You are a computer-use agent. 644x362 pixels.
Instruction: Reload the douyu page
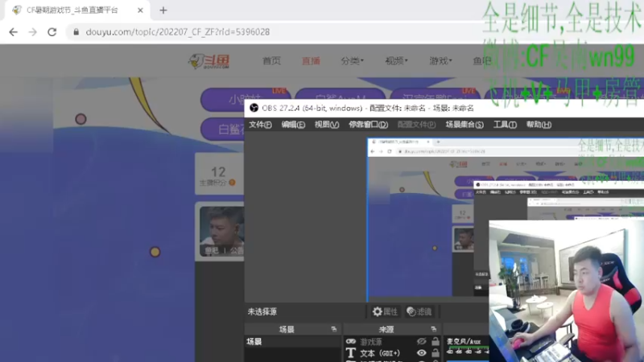(52, 32)
